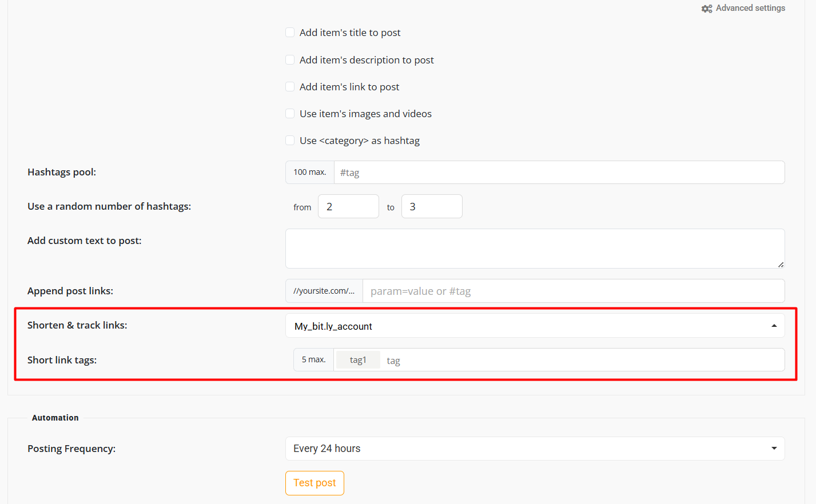Click the Advanced settings gear icon
This screenshot has height=504, width=816.
(707, 9)
